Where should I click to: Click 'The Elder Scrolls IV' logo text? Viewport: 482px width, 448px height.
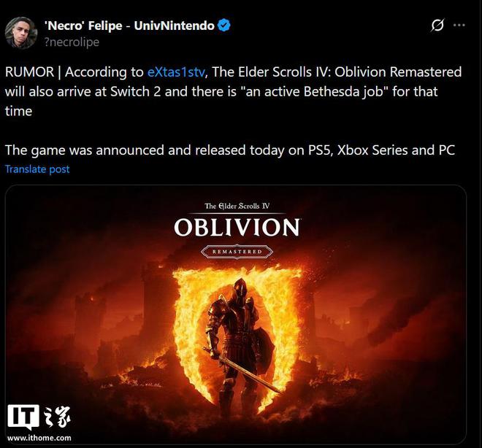pyautogui.click(x=237, y=206)
